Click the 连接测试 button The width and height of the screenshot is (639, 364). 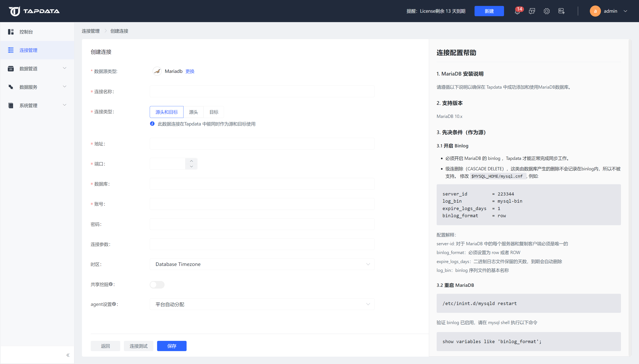[138, 346]
